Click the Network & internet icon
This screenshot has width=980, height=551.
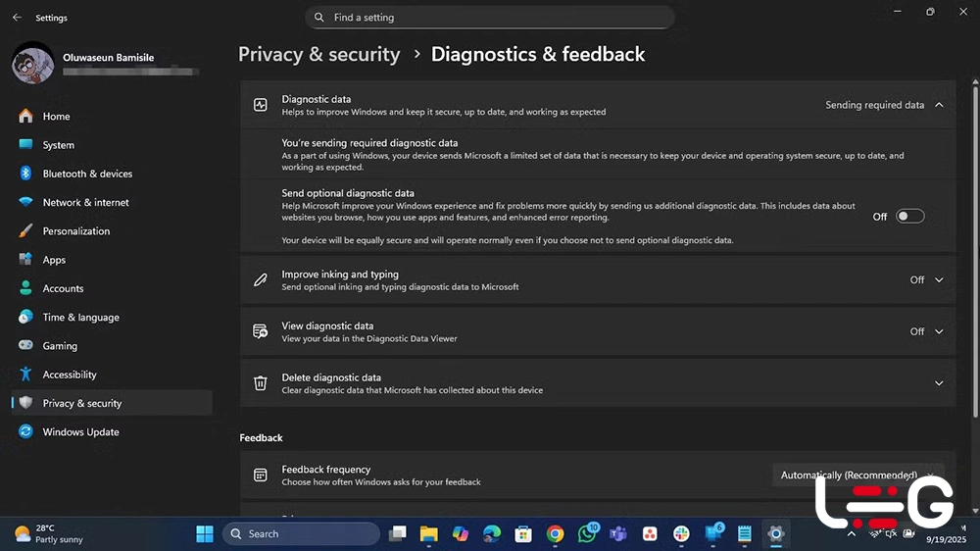click(25, 202)
